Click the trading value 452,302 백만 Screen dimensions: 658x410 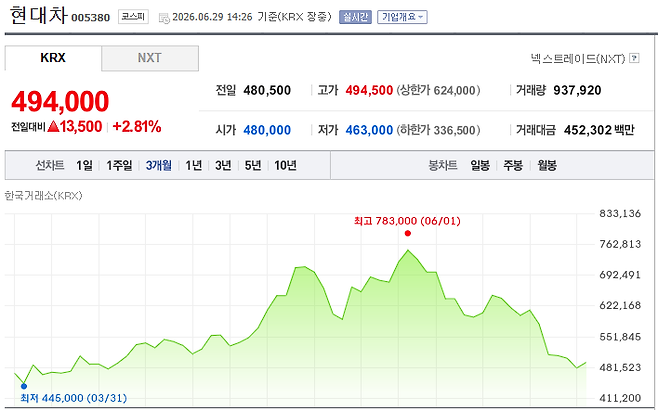pyautogui.click(x=599, y=130)
